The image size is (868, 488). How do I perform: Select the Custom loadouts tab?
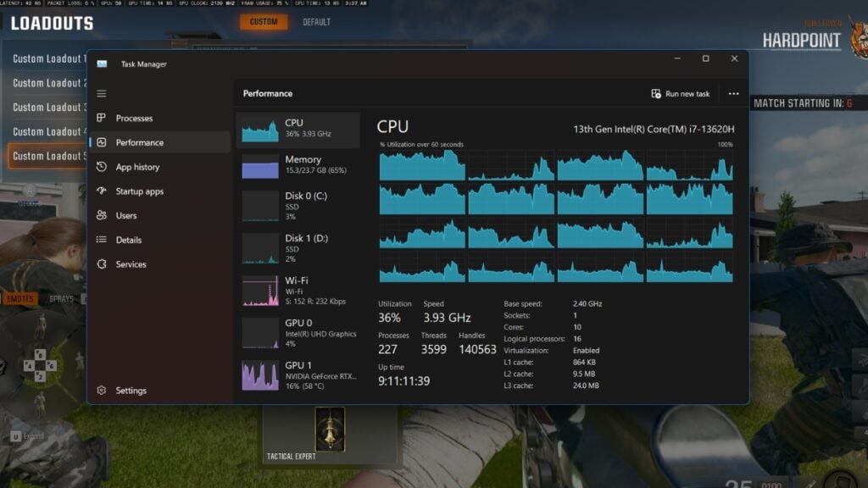click(x=262, y=24)
